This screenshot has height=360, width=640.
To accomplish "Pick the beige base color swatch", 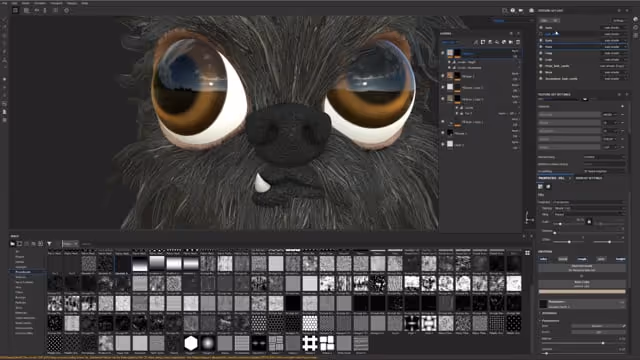I will pos(582,291).
